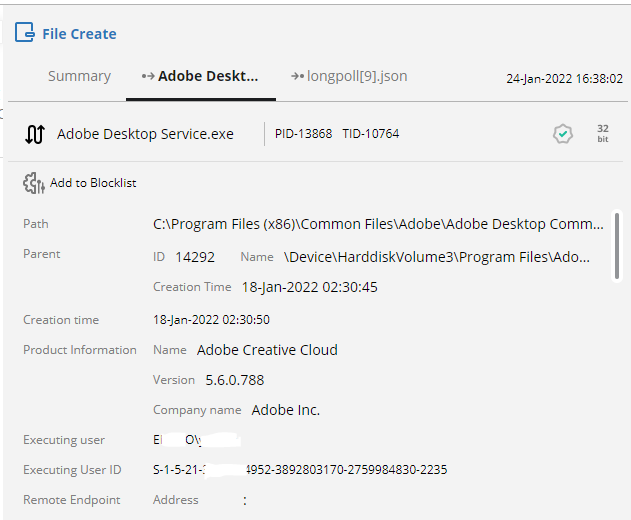The image size is (631, 520).
Task: Select the Parent ID 14292 value
Action: tap(195, 257)
